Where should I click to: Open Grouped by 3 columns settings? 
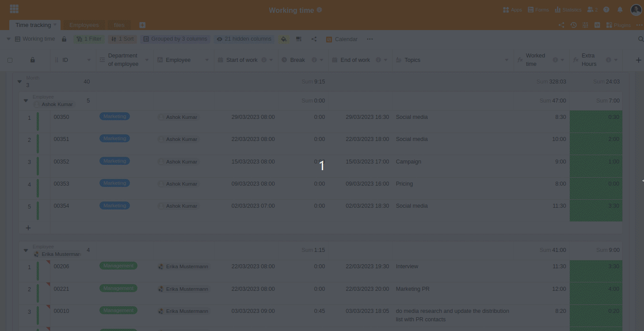[x=175, y=39]
